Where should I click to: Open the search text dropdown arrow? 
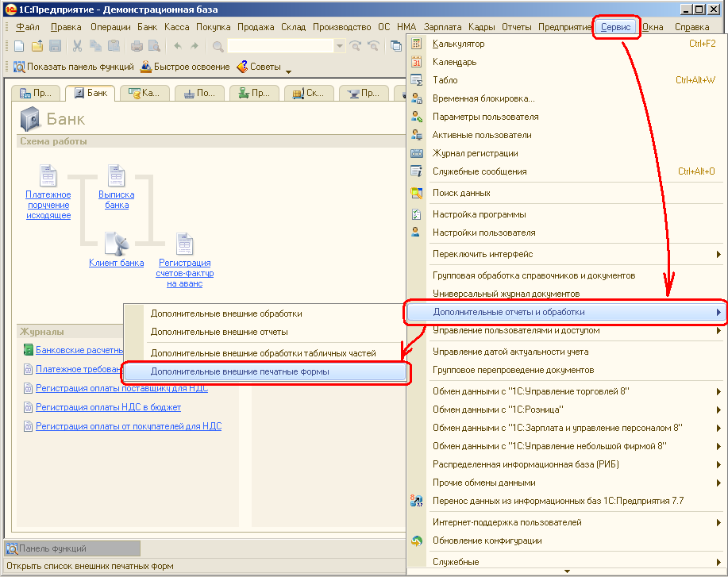coord(340,46)
